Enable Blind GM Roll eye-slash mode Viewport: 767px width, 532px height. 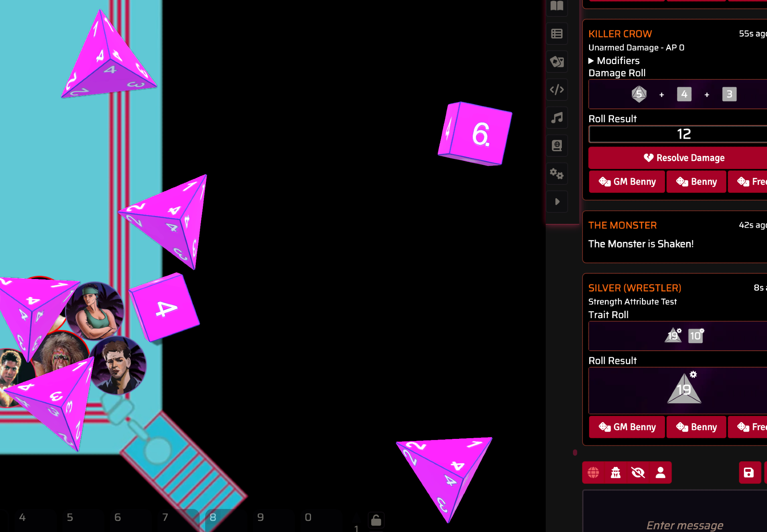638,473
